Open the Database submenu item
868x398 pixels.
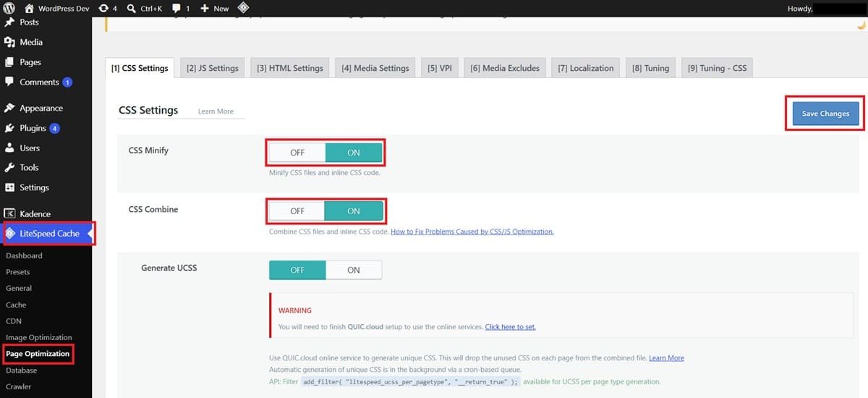[x=22, y=370]
